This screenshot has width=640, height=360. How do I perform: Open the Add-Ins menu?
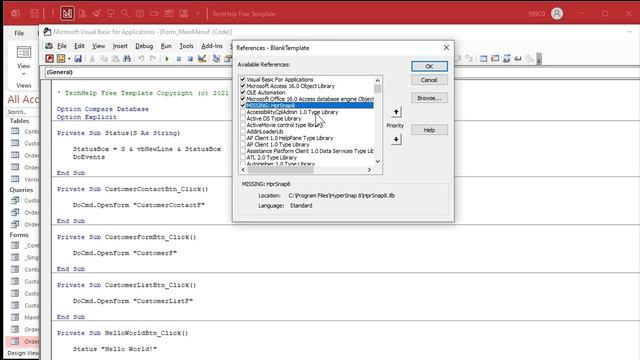pos(212,46)
